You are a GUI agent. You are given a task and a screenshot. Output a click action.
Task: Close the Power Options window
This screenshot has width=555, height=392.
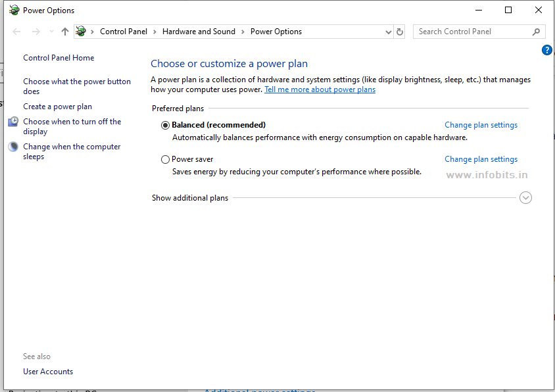coord(539,10)
